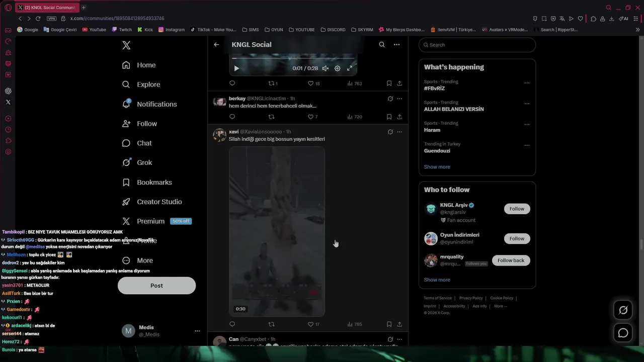Click the browser address bar URL
644x362 pixels.
point(117,19)
